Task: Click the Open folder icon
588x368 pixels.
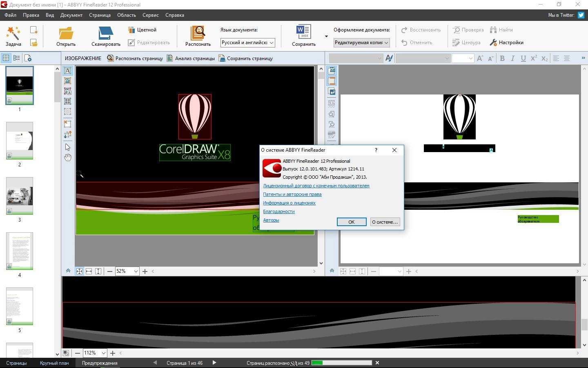Action: 66,34
